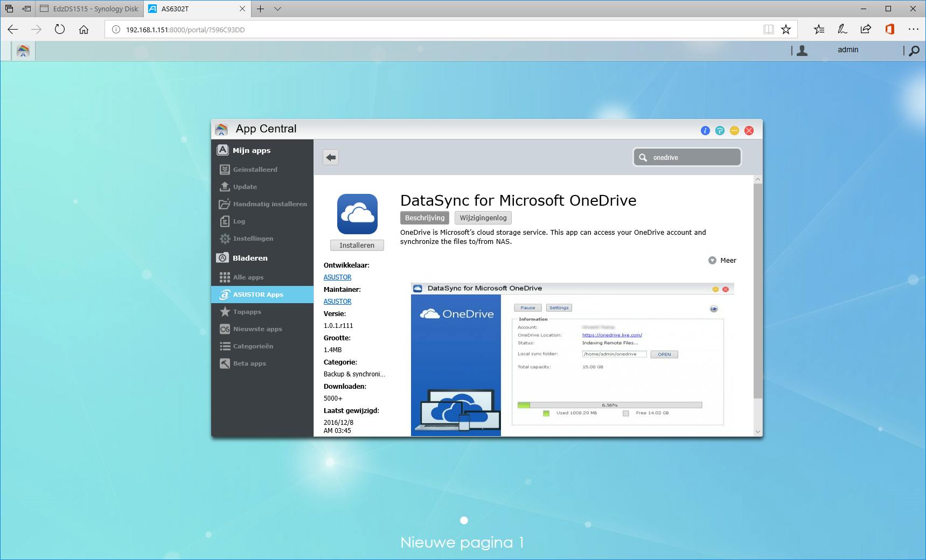This screenshot has width=926, height=560.
Task: Add this page to favorites with the star
Action: (x=786, y=30)
